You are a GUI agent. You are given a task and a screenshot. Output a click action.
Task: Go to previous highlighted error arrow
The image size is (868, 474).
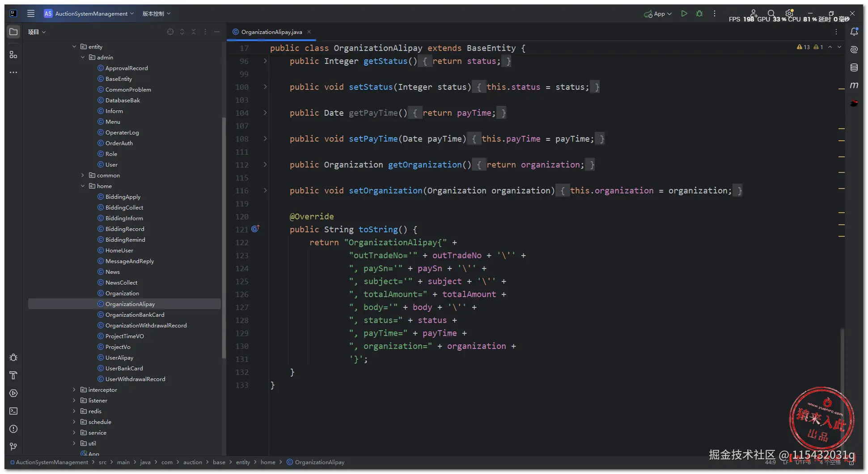(830, 47)
